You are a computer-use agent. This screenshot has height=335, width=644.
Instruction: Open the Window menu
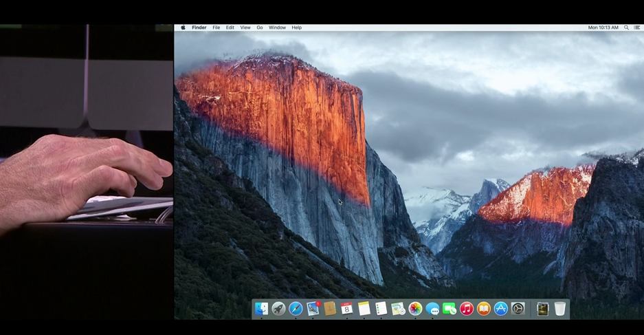pyautogui.click(x=277, y=28)
